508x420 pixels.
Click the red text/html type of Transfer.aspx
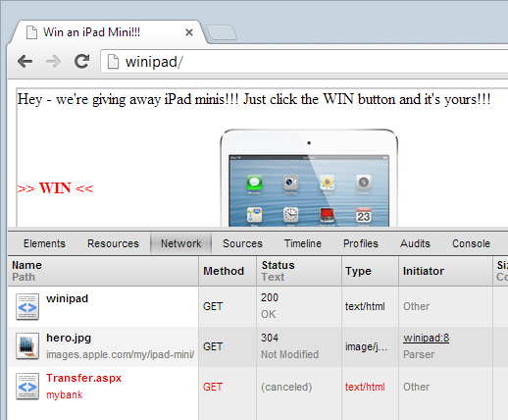365,387
